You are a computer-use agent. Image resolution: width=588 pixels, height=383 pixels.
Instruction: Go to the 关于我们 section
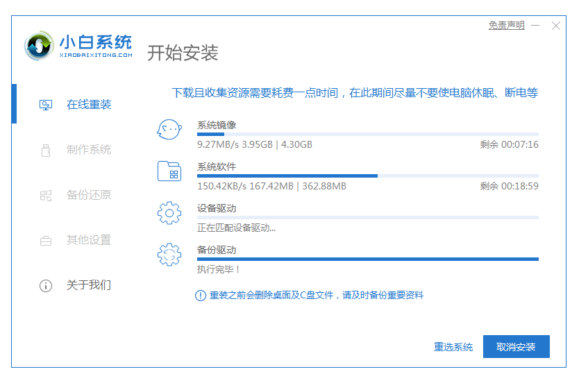pos(89,285)
